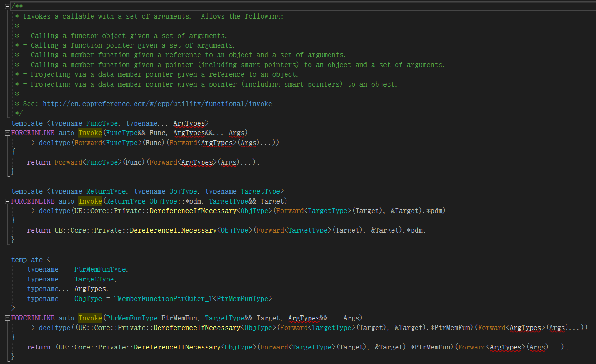Collapse the Invoke overload taking FuncType&& Func
596x364 pixels.
coord(7,133)
